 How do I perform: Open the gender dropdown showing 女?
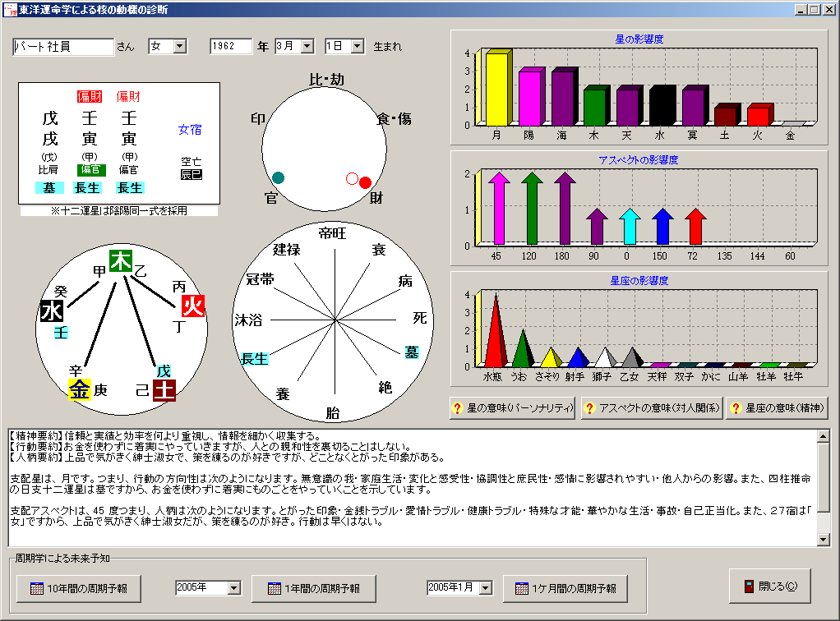[180, 47]
